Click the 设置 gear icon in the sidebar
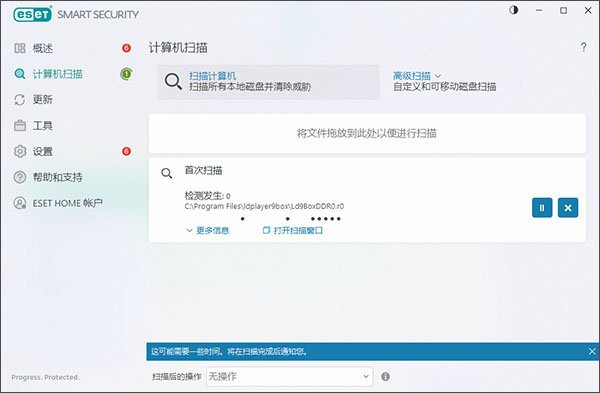Image resolution: width=600 pixels, height=393 pixels. (x=20, y=152)
